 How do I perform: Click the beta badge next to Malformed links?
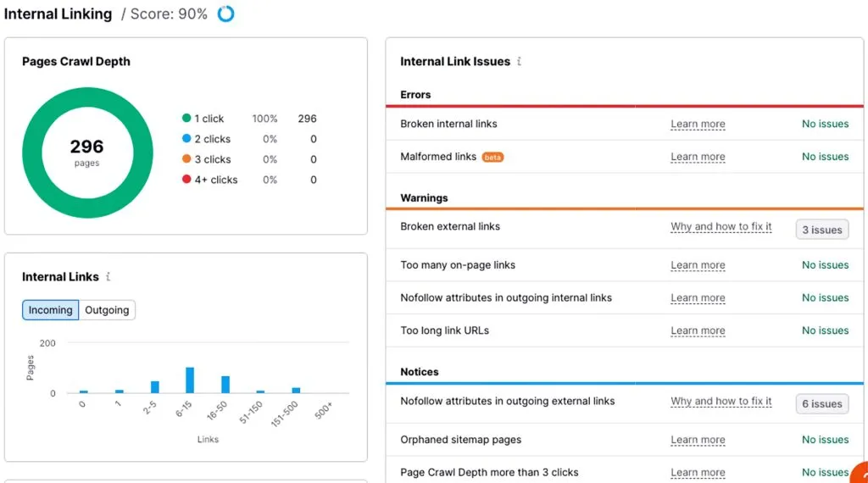[492, 157]
